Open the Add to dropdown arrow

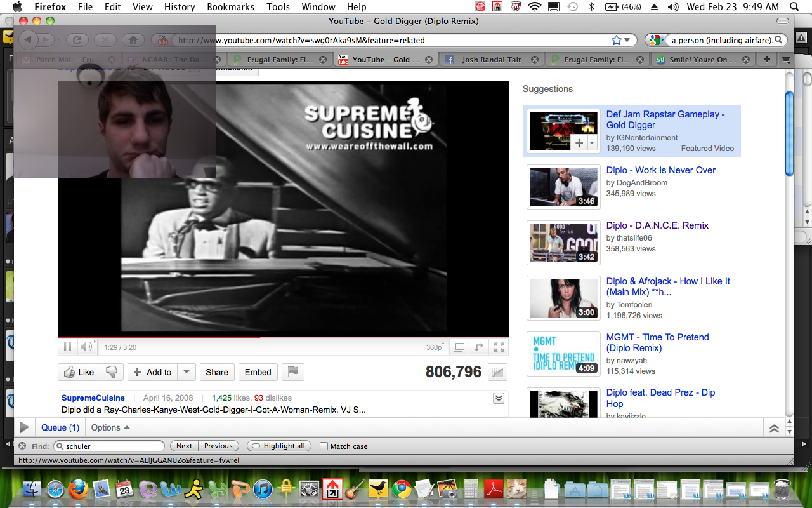pyautogui.click(x=187, y=372)
